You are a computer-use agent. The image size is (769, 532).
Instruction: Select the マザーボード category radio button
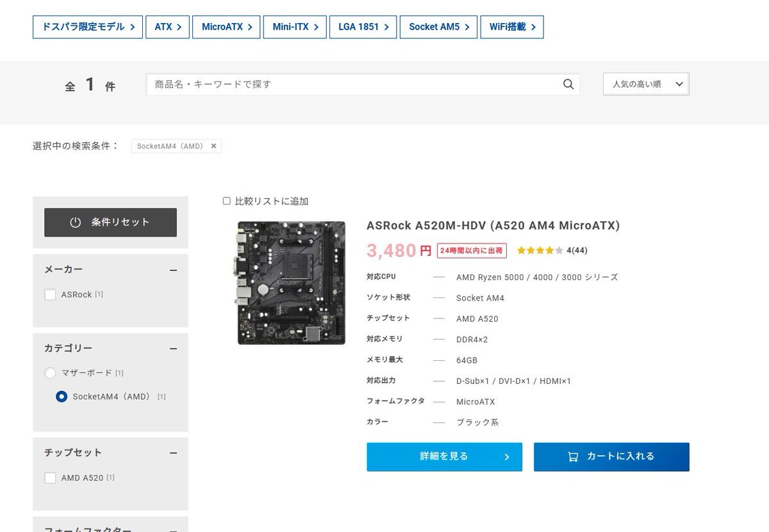point(50,373)
